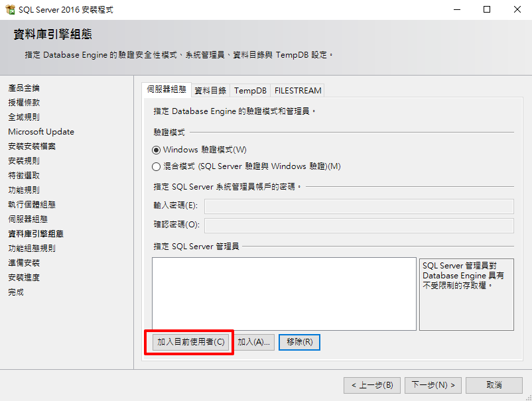Image resolution: width=532 pixels, height=401 pixels.
Task: Select Microsoft Update step in sidebar
Action: 41,132
